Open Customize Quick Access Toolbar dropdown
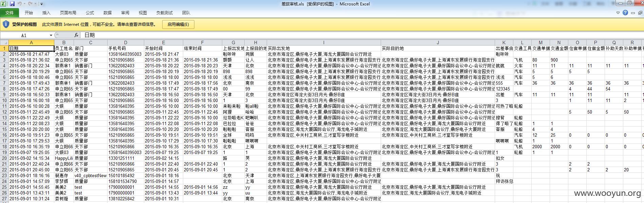The width and height of the screenshot is (644, 203). pyautogui.click(x=41, y=4)
